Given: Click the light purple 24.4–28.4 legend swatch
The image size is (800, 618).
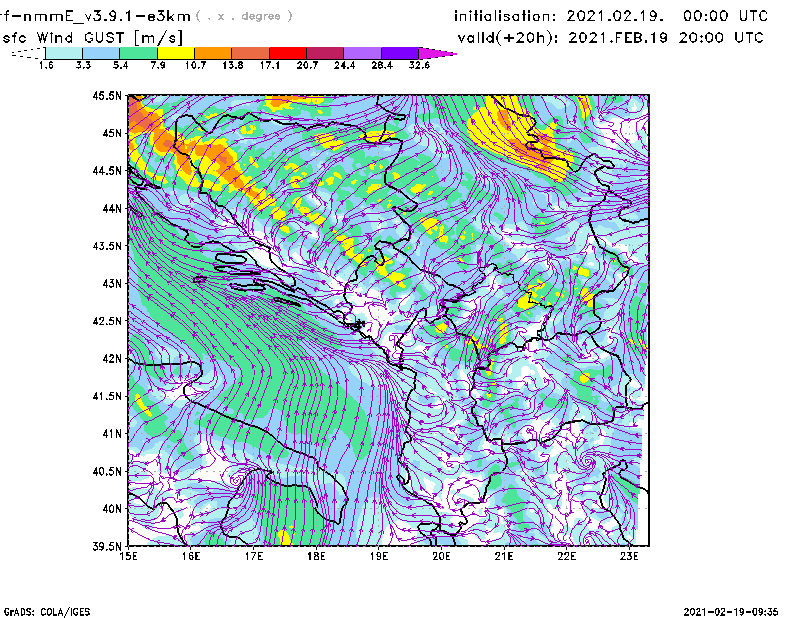Looking at the screenshot, I should pos(363,53).
